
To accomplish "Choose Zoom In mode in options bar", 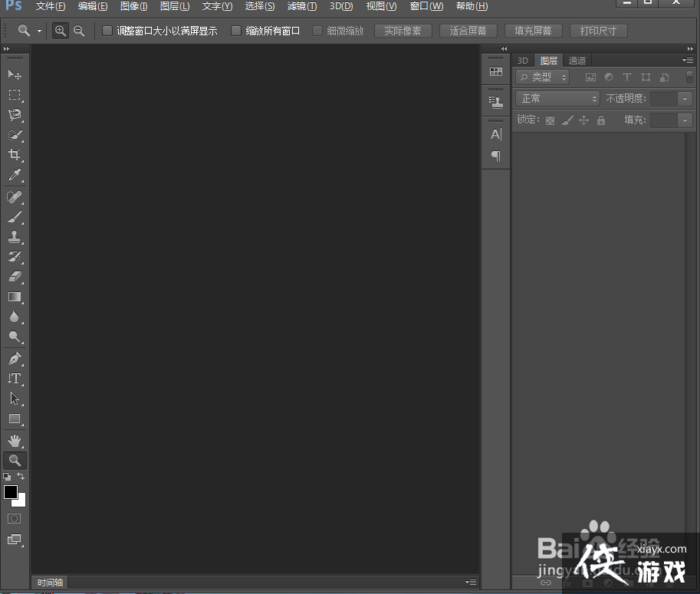I will point(61,31).
